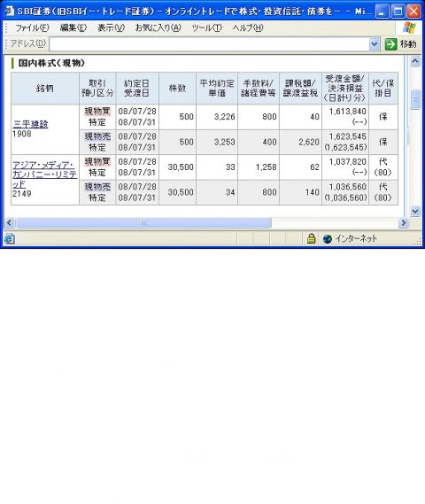Open the 編集(E) menu
The image size is (425, 504).
pos(73,28)
